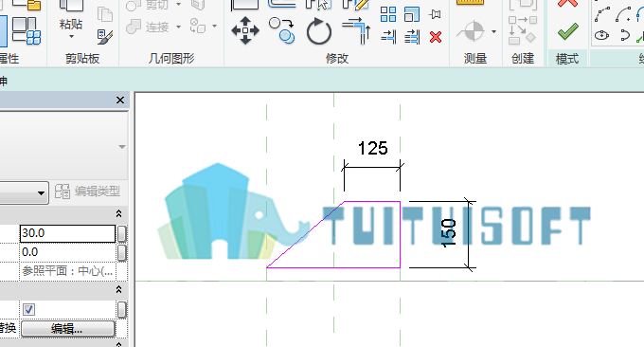Click the Match type paintbrush icon

pyautogui.click(x=105, y=37)
